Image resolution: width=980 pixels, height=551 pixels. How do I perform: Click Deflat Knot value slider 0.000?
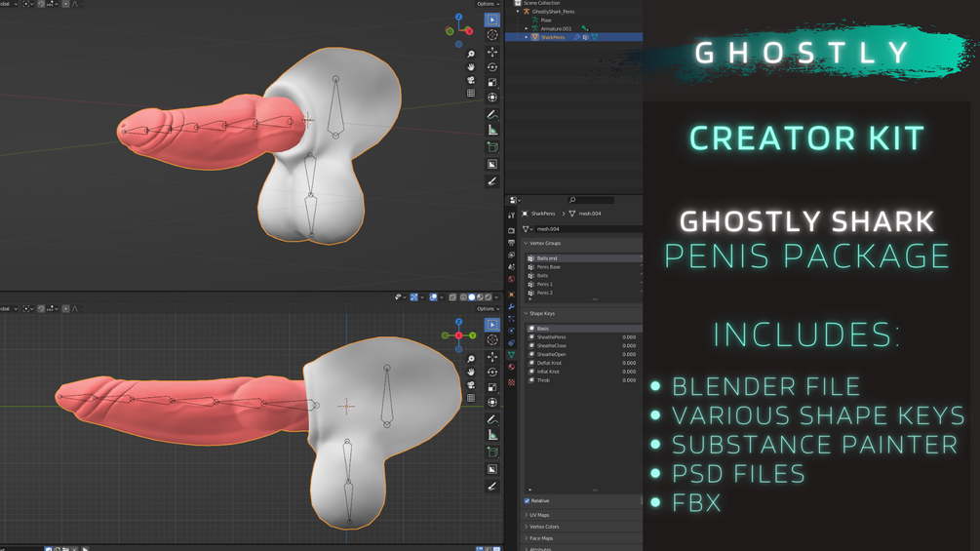pyautogui.click(x=629, y=363)
